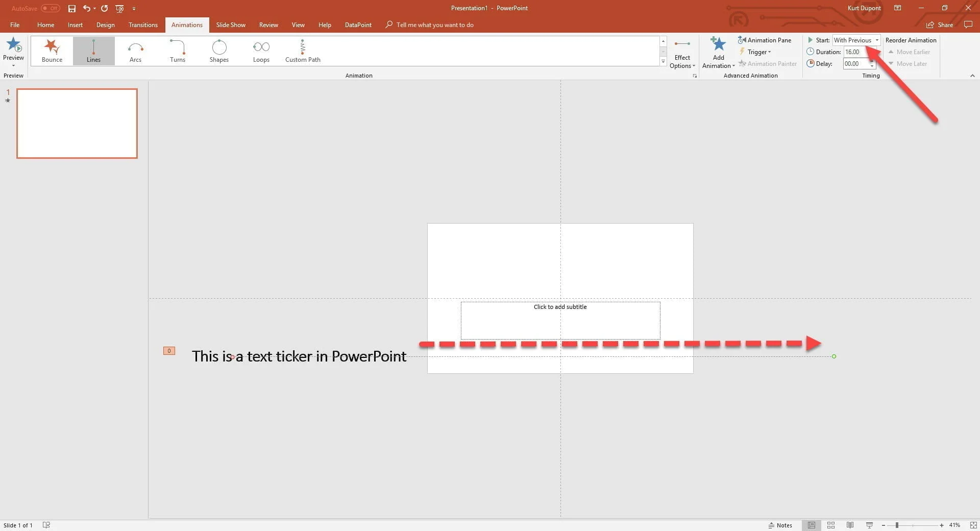Open the Animation Pane

pyautogui.click(x=765, y=40)
